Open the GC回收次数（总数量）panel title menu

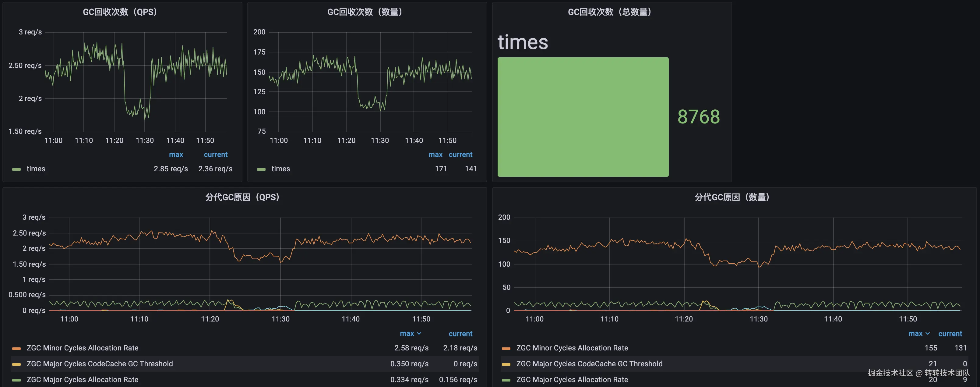(x=609, y=12)
